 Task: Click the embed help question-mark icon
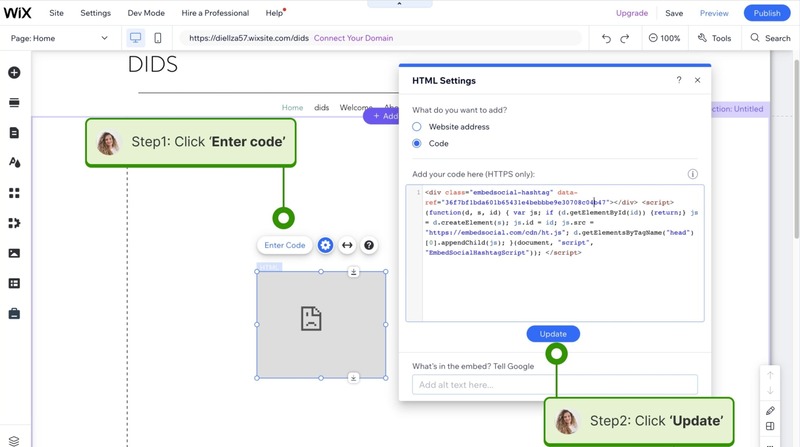click(x=369, y=245)
